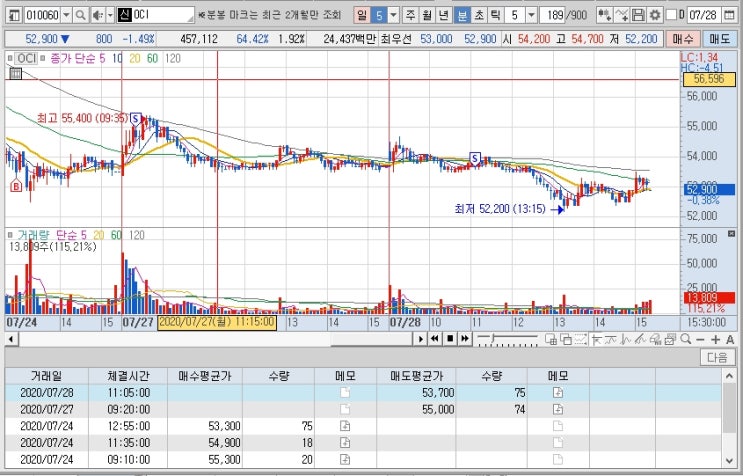Screen dimensions: 743x476
Task: Select the 일 (daily) period tab
Action: click(x=362, y=15)
